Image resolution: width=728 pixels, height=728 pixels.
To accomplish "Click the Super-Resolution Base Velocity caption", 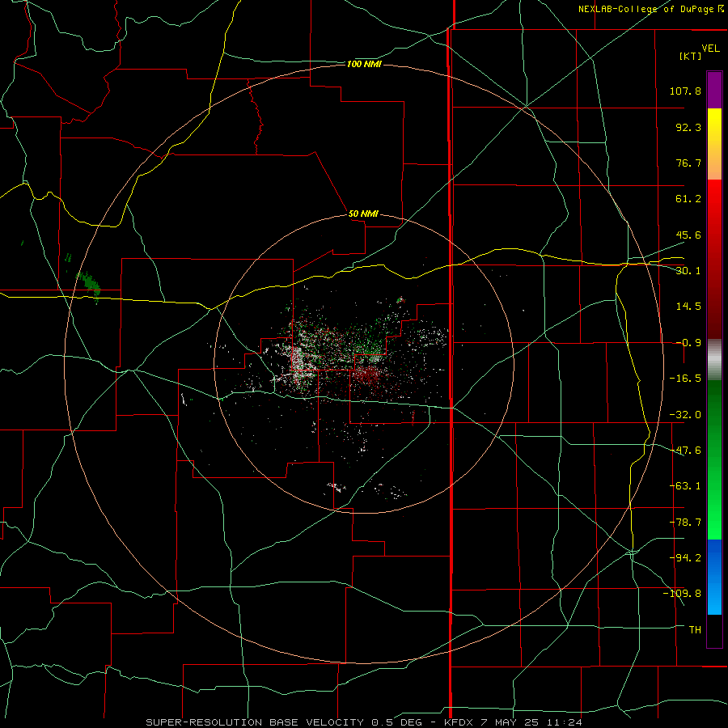I will pyautogui.click(x=363, y=722).
